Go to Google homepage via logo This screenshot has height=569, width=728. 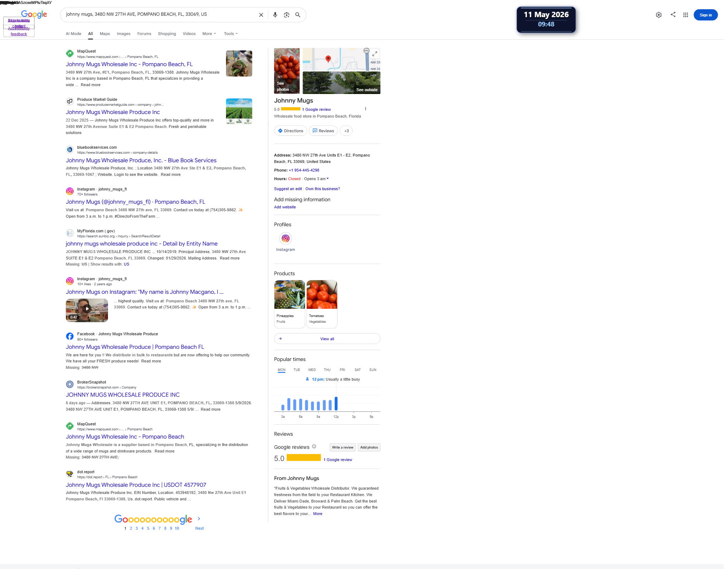[x=34, y=14]
